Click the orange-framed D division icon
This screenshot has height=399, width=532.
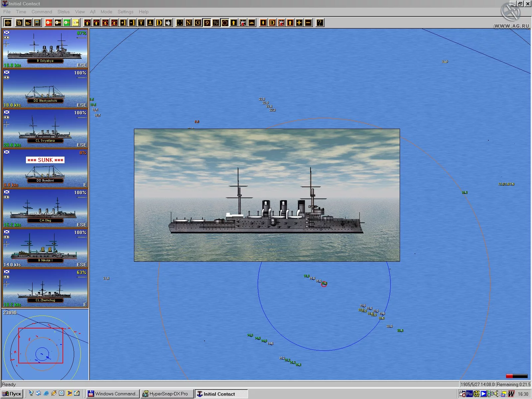272,23
